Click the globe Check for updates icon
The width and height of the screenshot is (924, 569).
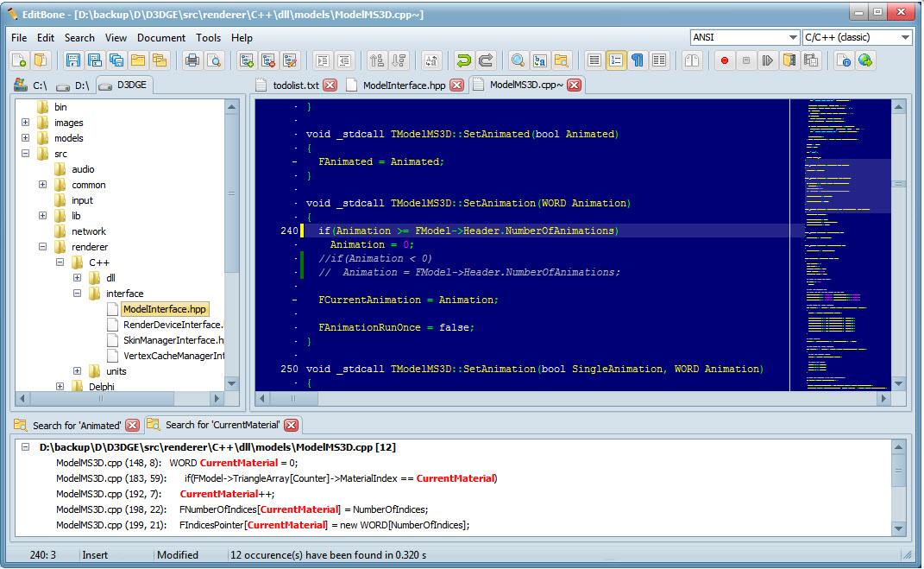click(x=865, y=60)
